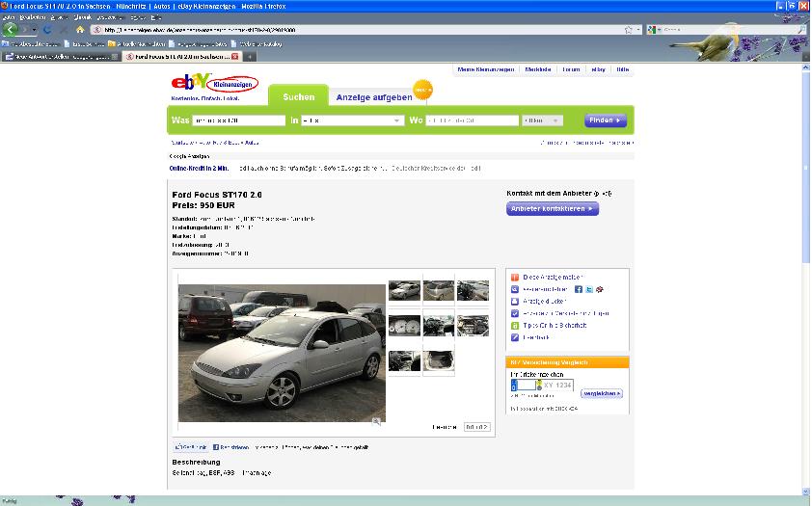Viewport: 812px width, 506px height.
Task: Click the Autos breadcrumb link
Action: (x=251, y=143)
